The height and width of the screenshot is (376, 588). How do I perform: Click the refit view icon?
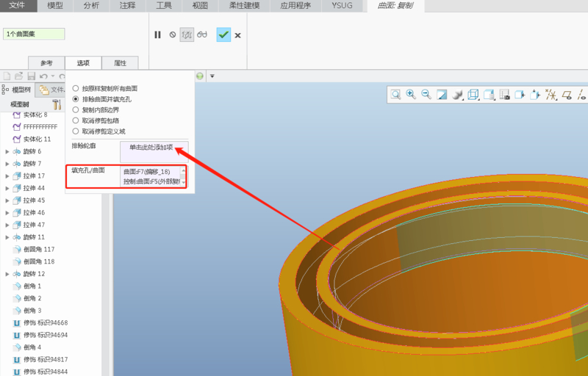(395, 94)
